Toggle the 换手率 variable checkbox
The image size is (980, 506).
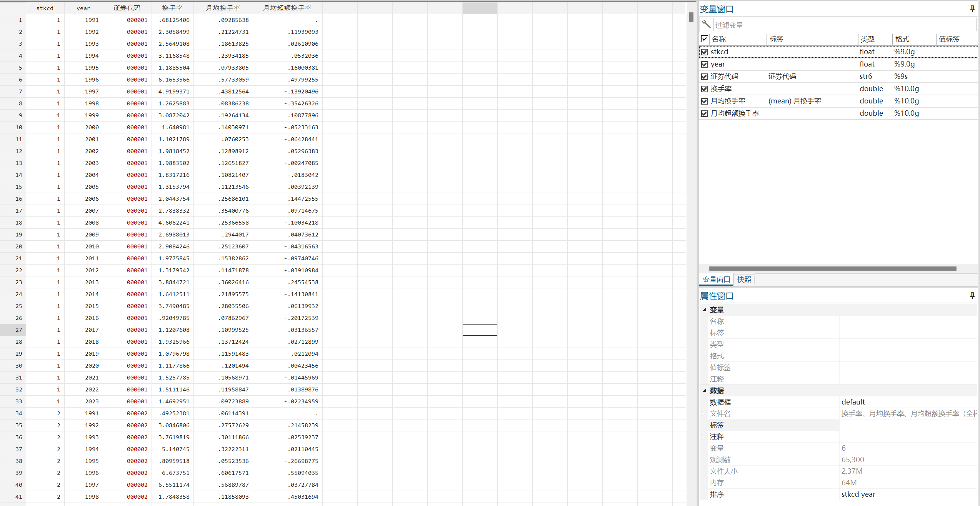[705, 89]
